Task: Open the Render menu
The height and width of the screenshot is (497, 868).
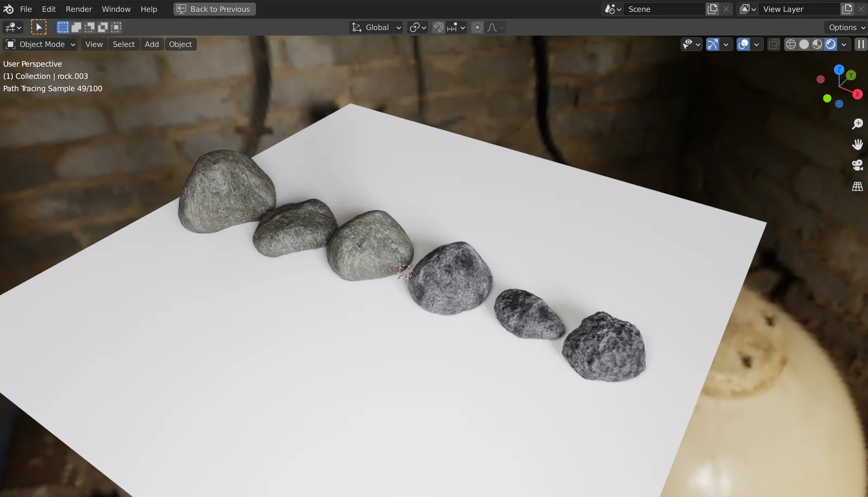Action: coord(79,9)
